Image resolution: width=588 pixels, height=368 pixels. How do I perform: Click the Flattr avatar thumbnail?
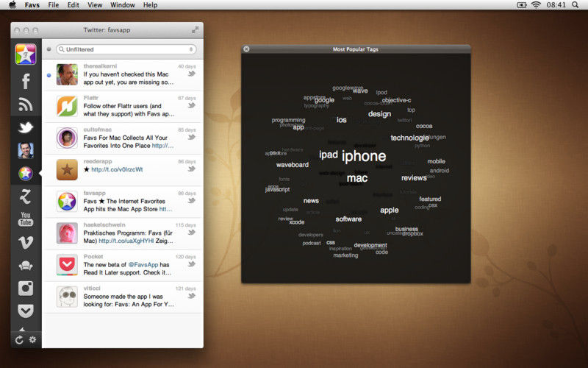(67, 106)
